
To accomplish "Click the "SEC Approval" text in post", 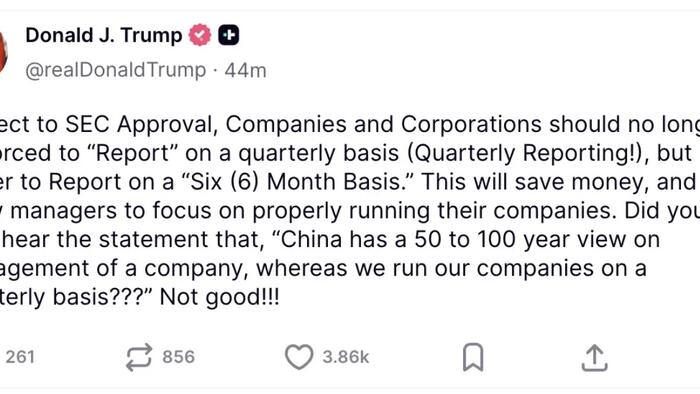I will 142,124.
